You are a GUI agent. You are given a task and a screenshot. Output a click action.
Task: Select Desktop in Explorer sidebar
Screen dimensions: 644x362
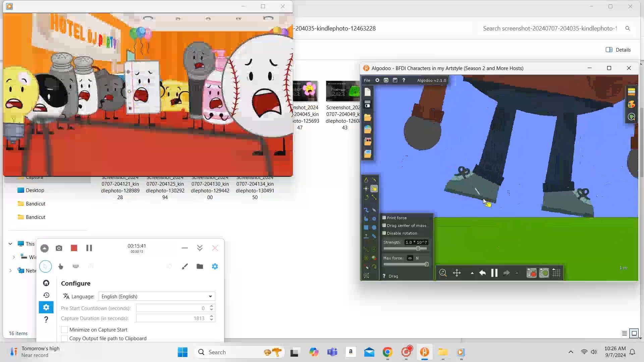[35, 190]
